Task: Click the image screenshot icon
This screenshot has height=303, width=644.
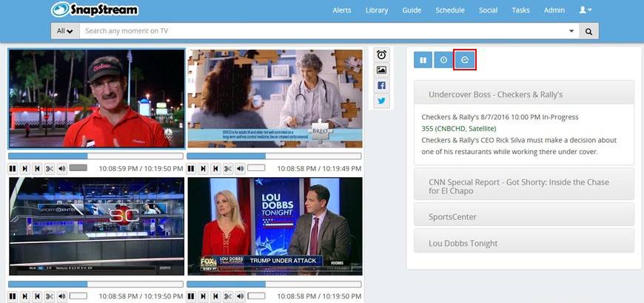Action: pyautogui.click(x=381, y=70)
